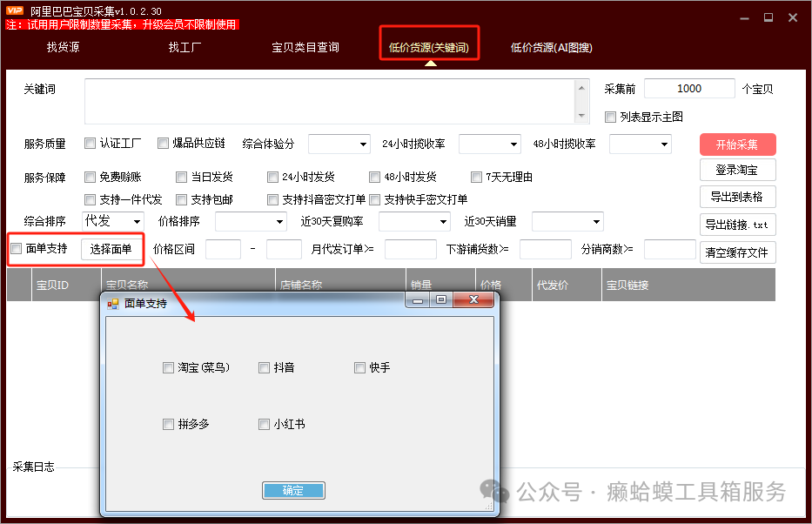Screen dimensions: 812x524
Task: Expand 近30天复购率 dropdown
Action: (x=414, y=222)
